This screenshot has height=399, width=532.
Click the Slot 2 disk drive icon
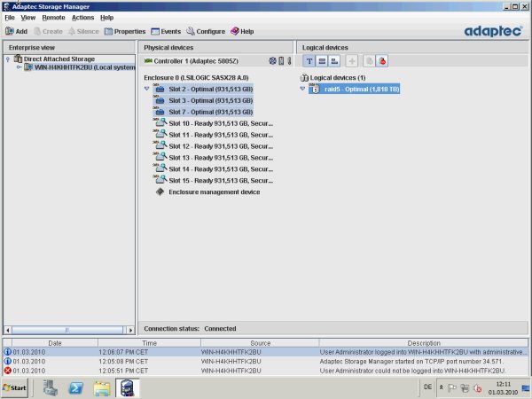point(159,89)
